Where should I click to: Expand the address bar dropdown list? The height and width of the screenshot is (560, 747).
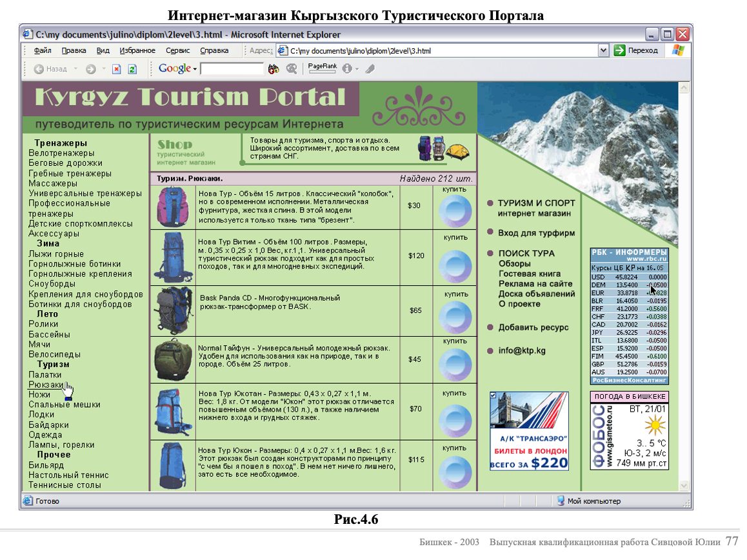(603, 50)
